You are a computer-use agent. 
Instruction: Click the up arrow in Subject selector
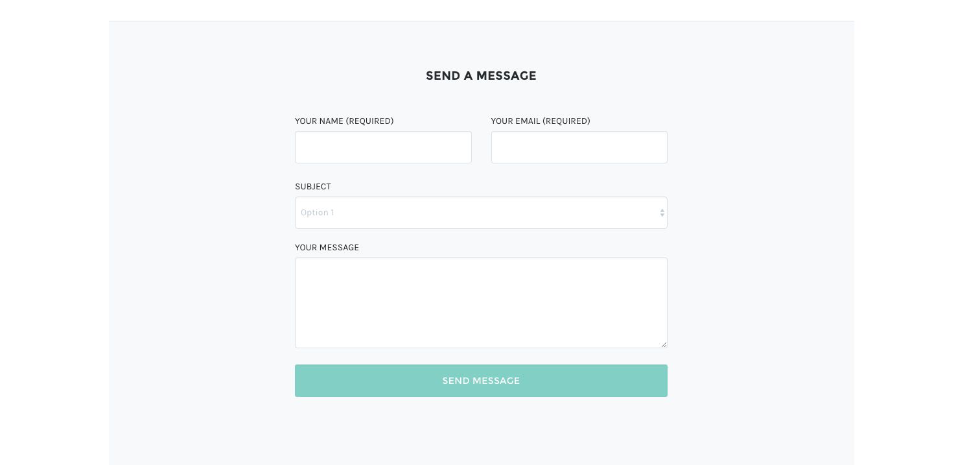(x=662, y=210)
